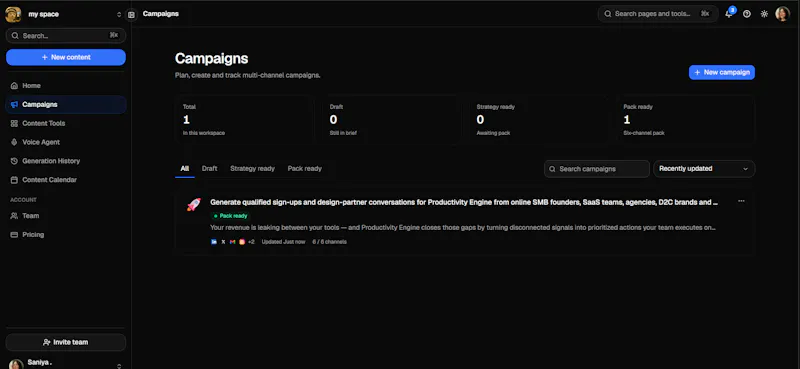Click the Total campaigns stat card

point(244,120)
